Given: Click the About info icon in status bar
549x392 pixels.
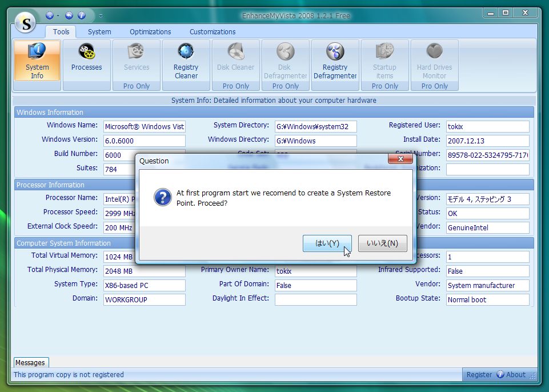Looking at the screenshot, I should click(500, 374).
